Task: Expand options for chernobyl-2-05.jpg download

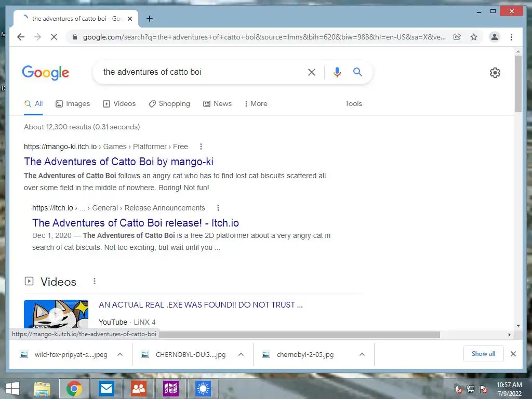Action: [x=362, y=354]
